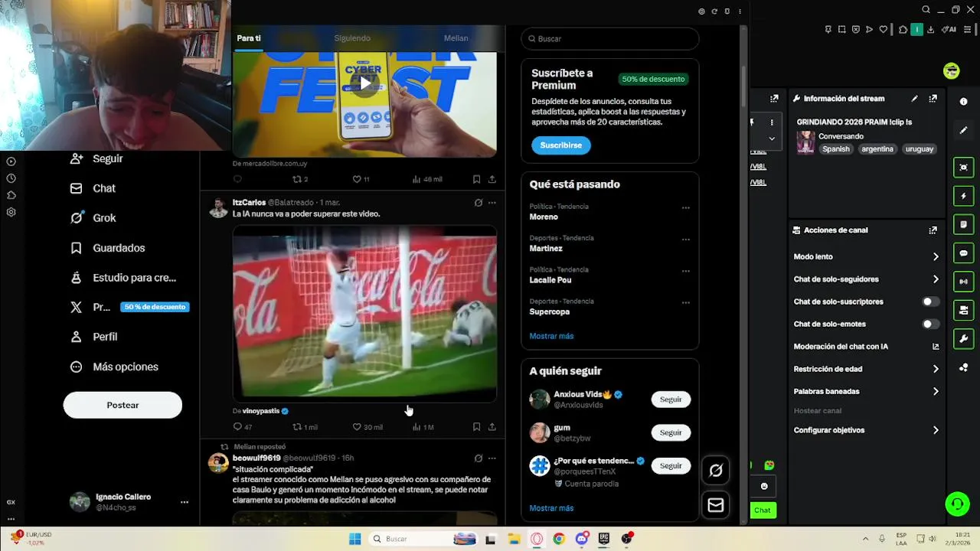Send message with green Chat button
Screen dimensions: 980x551
(762, 510)
